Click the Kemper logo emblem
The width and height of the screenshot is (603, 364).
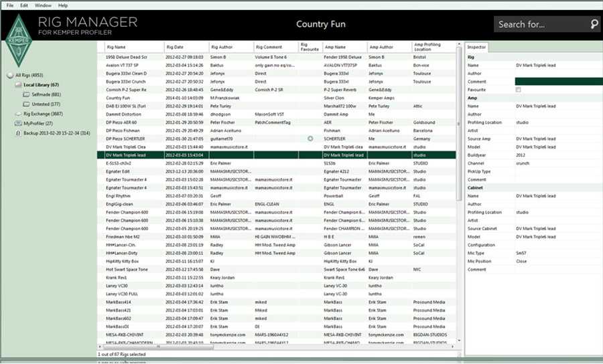[19, 40]
